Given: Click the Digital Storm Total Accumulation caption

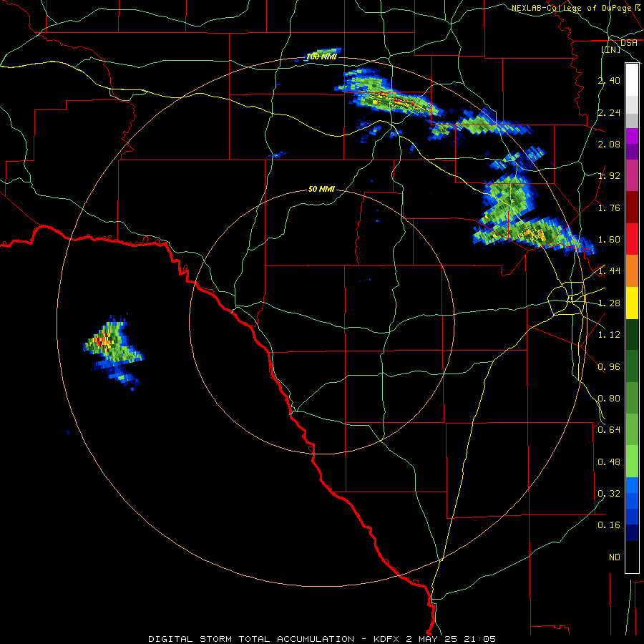Looking at the screenshot, I should pos(322,639).
